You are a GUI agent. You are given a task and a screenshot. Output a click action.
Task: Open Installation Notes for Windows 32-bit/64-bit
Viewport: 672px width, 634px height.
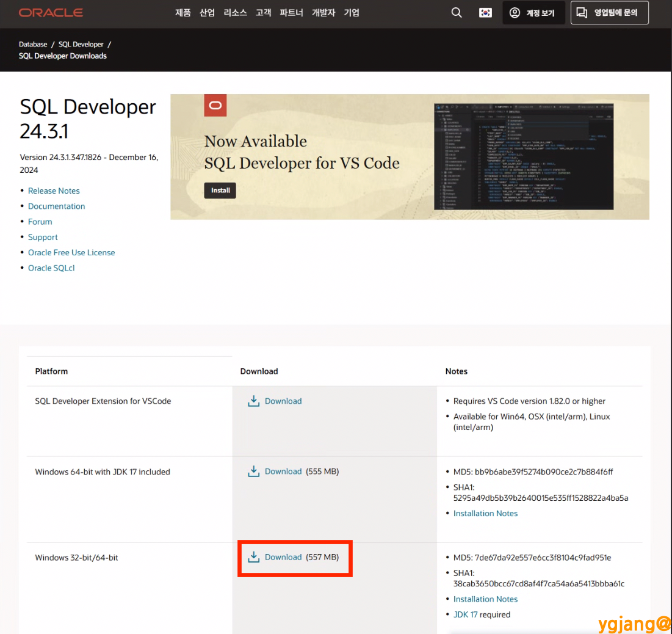486,599
